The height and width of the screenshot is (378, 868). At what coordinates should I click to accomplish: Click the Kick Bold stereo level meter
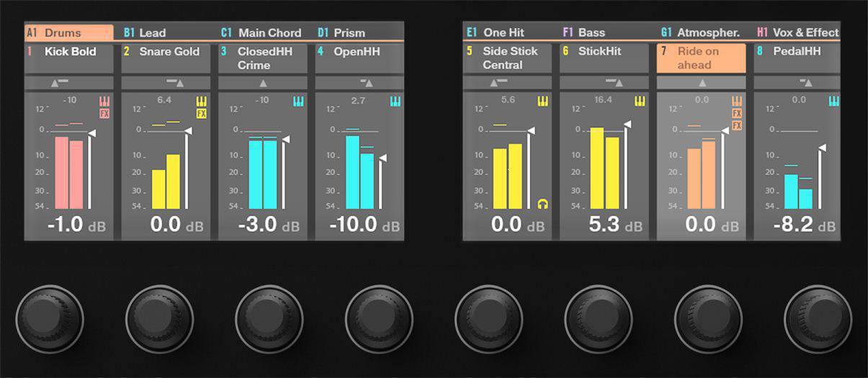tap(69, 173)
